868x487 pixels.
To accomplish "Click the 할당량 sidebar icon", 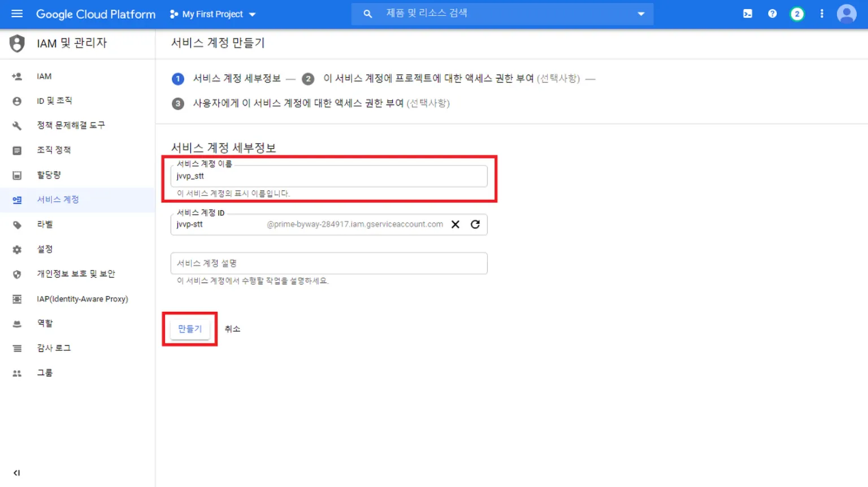I will coord(17,175).
